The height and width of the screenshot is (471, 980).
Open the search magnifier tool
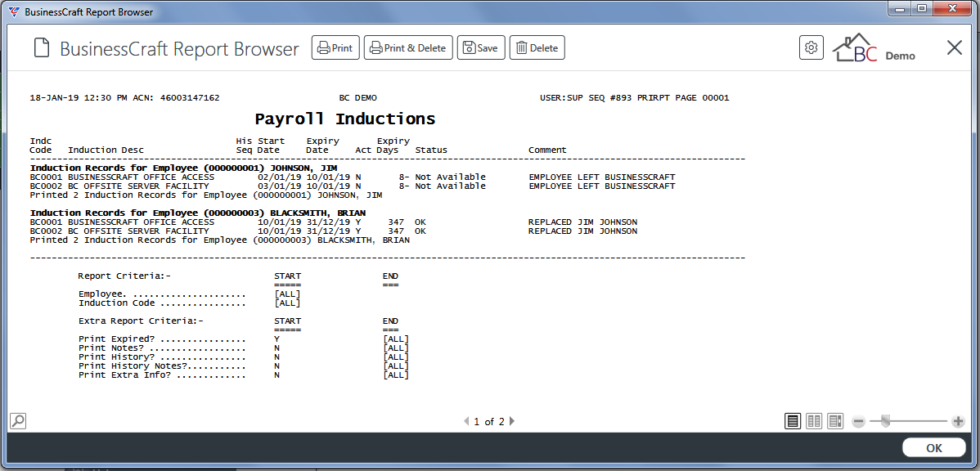click(18, 421)
